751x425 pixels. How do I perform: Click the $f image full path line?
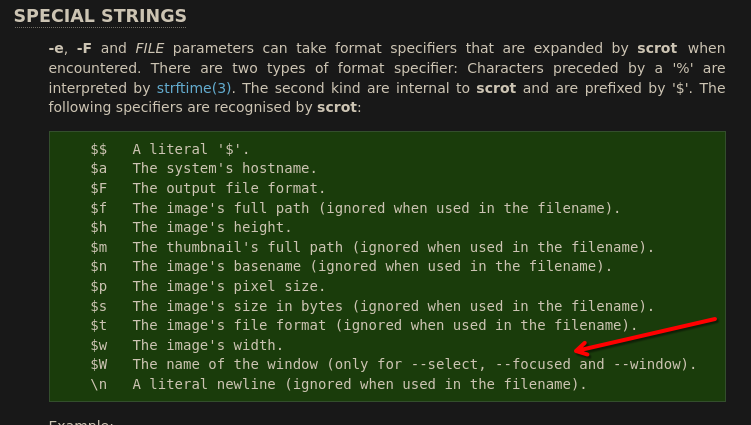(355, 207)
